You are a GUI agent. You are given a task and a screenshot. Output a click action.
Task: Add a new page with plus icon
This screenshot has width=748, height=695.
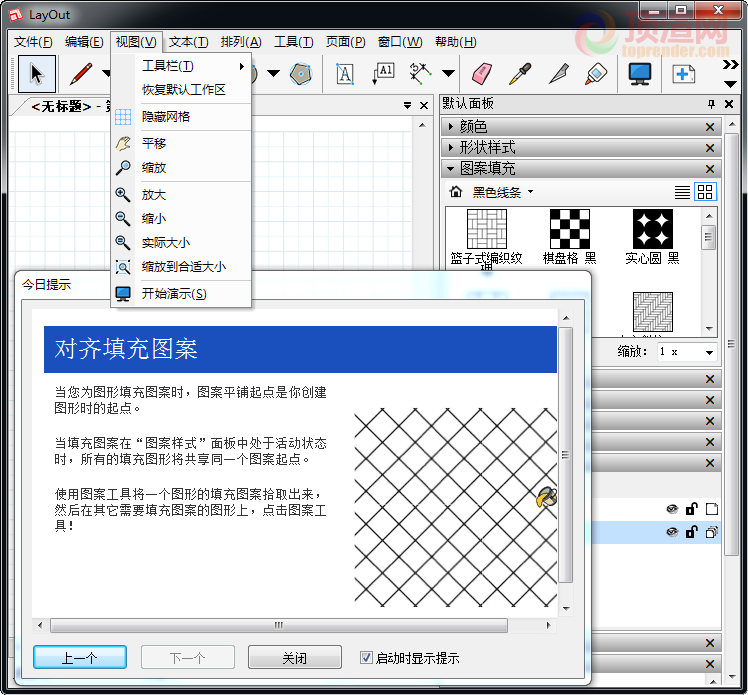(x=684, y=74)
